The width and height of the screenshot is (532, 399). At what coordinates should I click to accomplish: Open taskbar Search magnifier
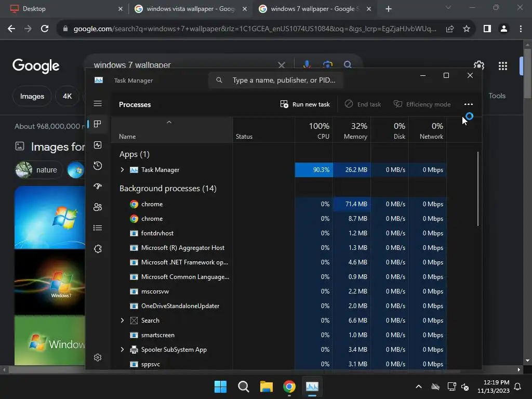pyautogui.click(x=243, y=387)
